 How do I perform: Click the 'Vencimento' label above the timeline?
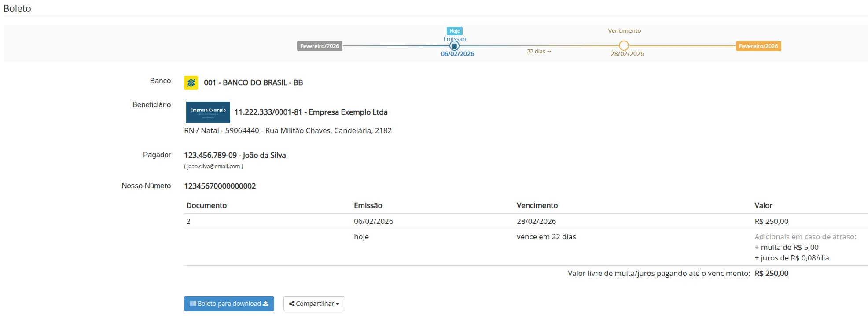pyautogui.click(x=625, y=31)
